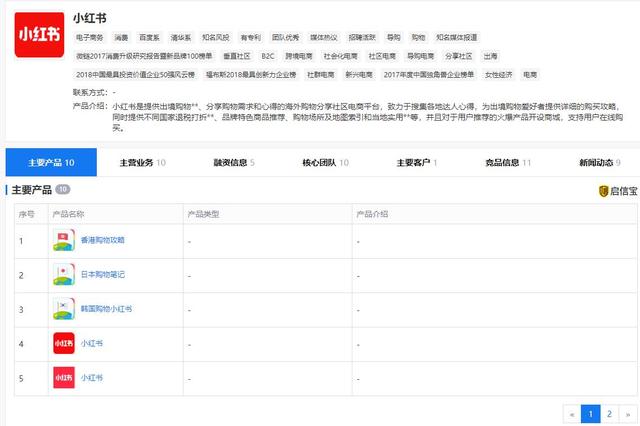The width and height of the screenshot is (640, 426).
Task: Click the 2017年度中国独角兽企业榜单 tag
Action: (429, 75)
